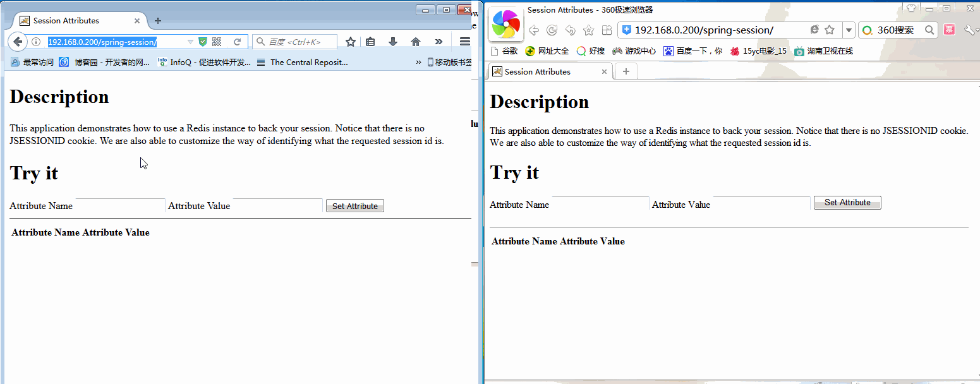Screen dimensions: 980x384
Task: Open the 360 browser grid apps icon
Action: [x=607, y=30]
